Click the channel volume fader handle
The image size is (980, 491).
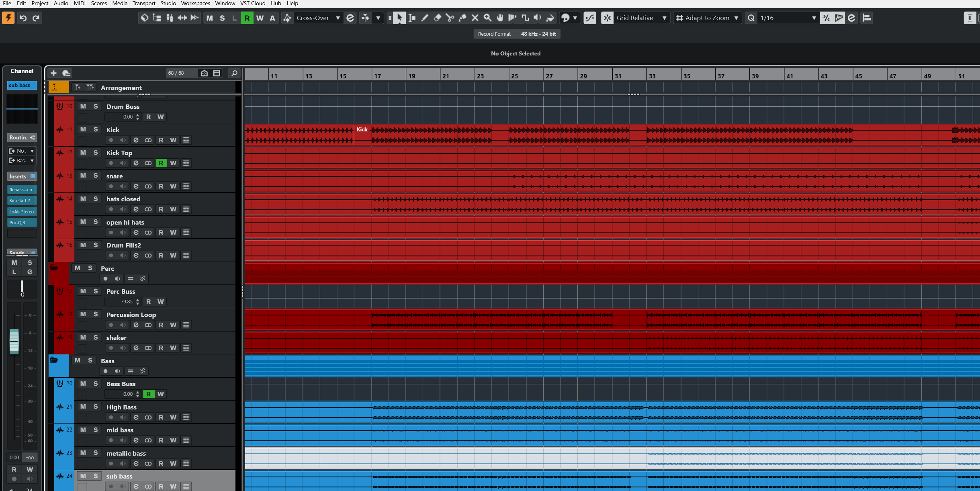(14, 342)
